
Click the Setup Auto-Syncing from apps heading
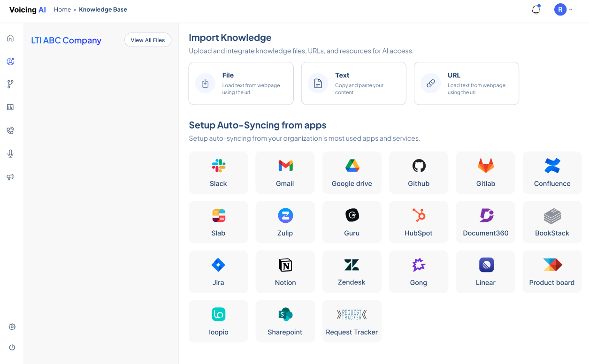258,125
